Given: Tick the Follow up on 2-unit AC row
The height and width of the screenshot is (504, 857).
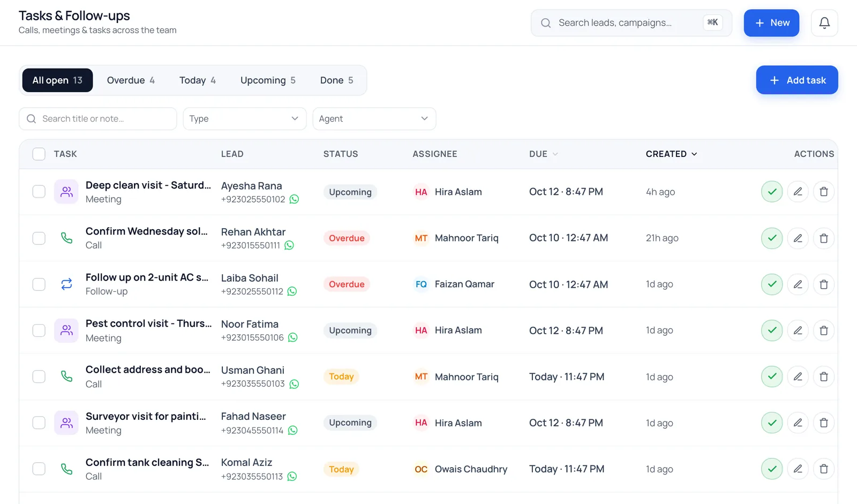Looking at the screenshot, I should point(39,284).
